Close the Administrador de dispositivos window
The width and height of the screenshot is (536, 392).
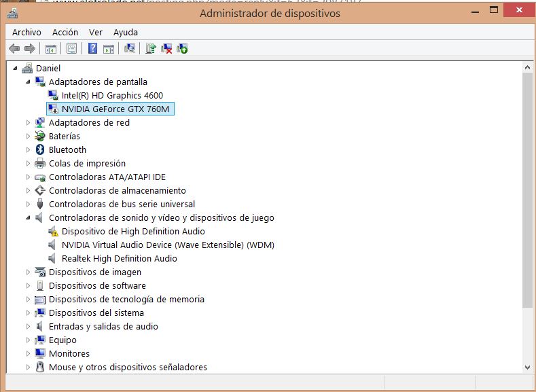[519, 10]
